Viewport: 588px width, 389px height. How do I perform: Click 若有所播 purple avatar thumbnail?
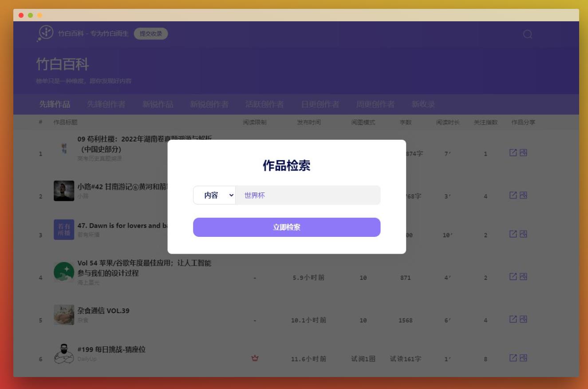[64, 229]
